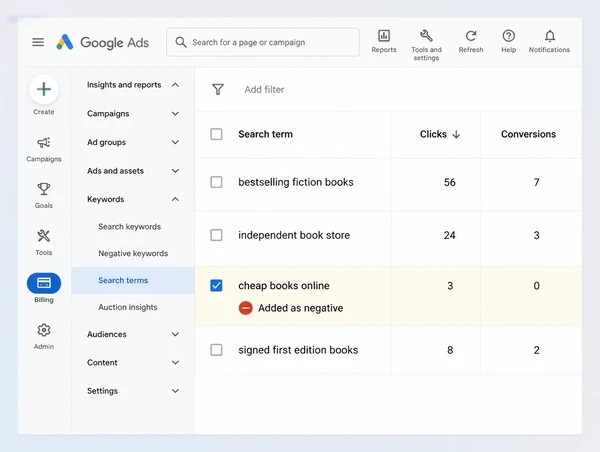
Task: Click the 'Added as negative' label
Action: pos(300,308)
